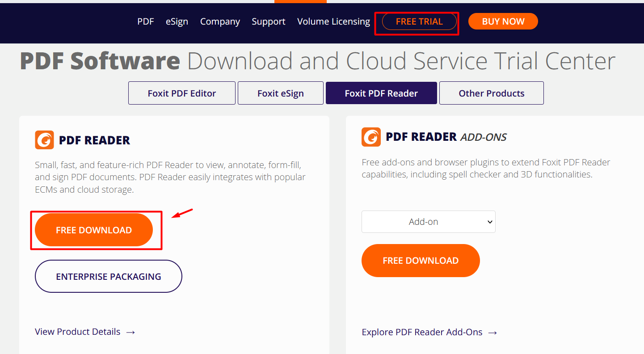Click the Foxit logo icon beside PDF READER
This screenshot has height=354, width=644.
click(44, 140)
